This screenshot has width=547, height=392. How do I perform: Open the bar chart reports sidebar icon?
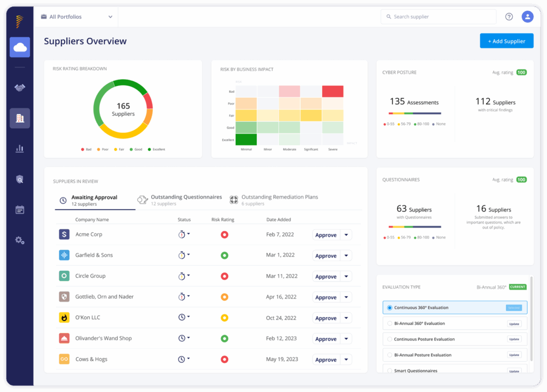tap(20, 148)
